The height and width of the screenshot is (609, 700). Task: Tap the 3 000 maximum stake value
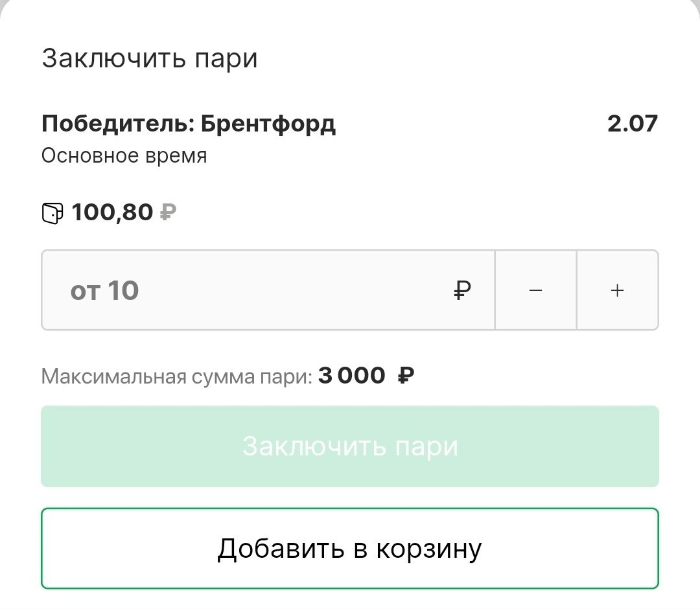[x=351, y=375]
